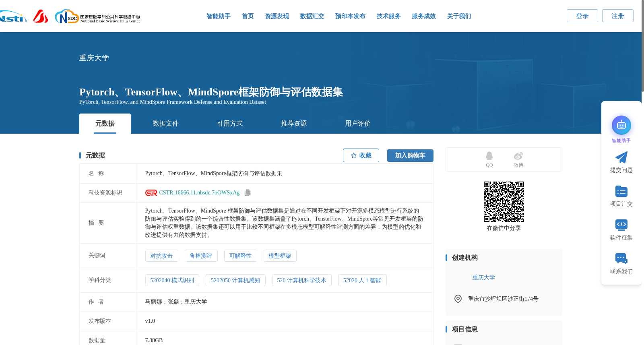Click the 收藏 favorite button
The image size is (644, 345).
coord(361,155)
